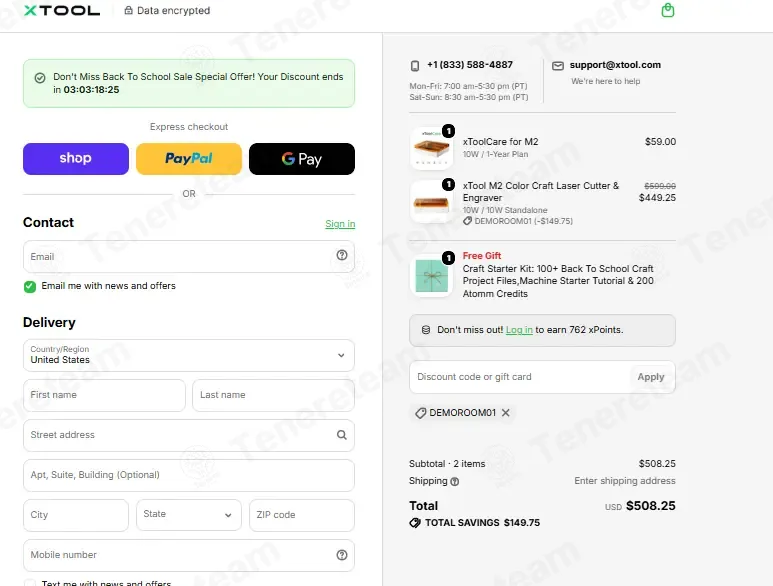
Task: Click the 10W / 1-Year Plan variant text
Action: click(495, 154)
